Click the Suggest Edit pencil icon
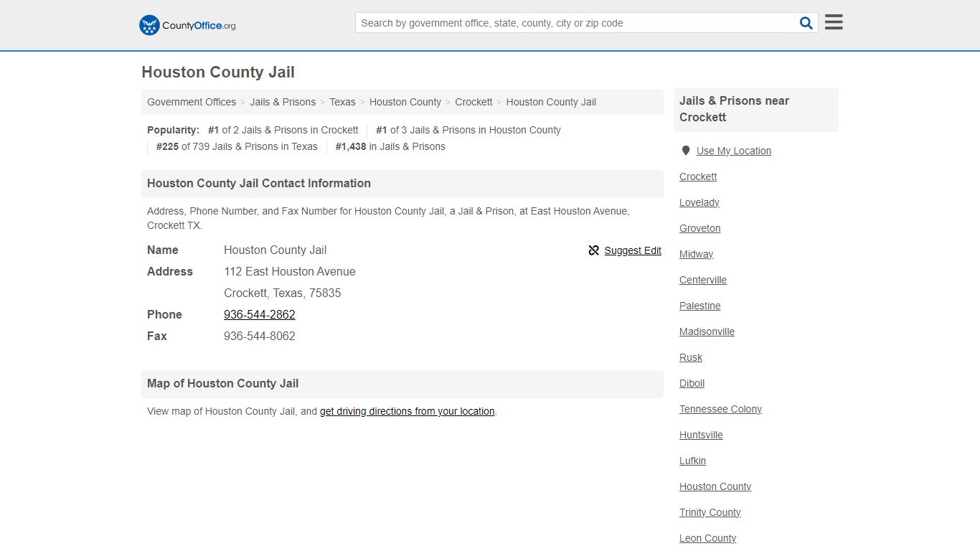Viewport: 980px width, 551px height. click(x=594, y=250)
